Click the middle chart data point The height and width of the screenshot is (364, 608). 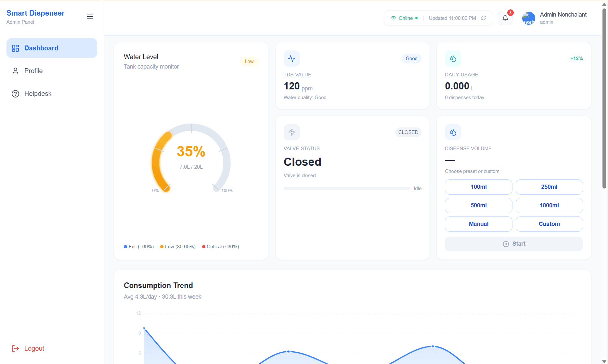[288, 352]
